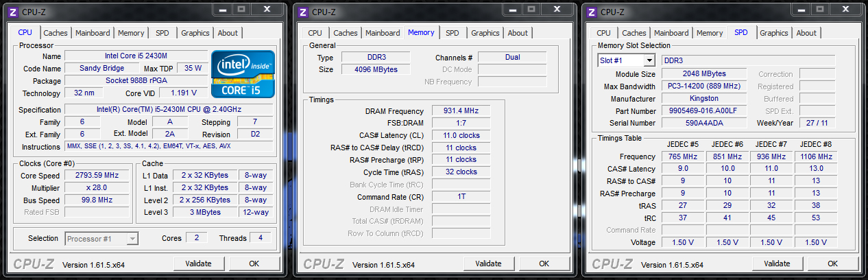
Task: Click the DRAM Frequency value 931.4 MHz
Action: (x=461, y=111)
